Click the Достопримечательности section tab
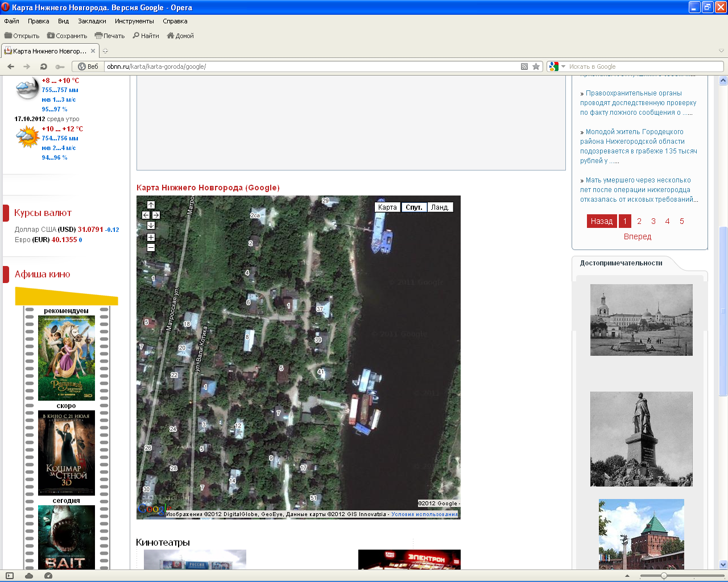 pos(621,263)
